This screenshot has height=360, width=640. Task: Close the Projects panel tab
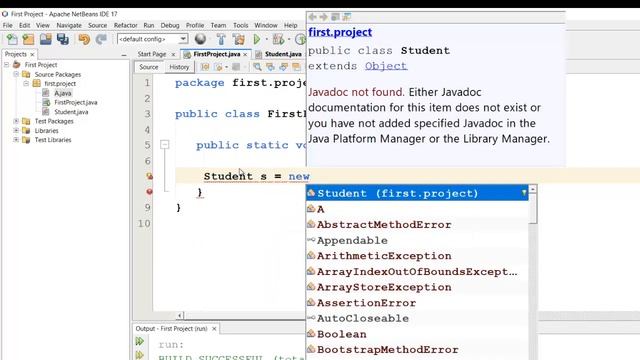(x=32, y=54)
